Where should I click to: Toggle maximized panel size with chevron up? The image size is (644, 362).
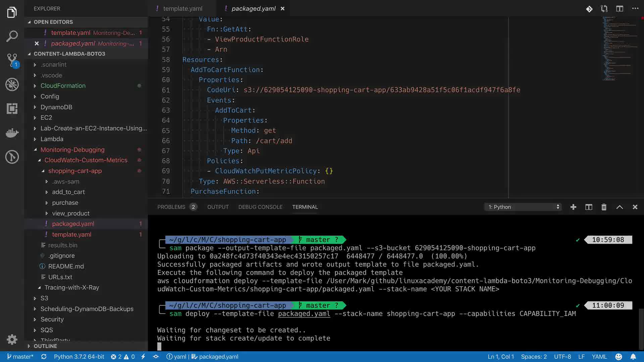(620, 207)
